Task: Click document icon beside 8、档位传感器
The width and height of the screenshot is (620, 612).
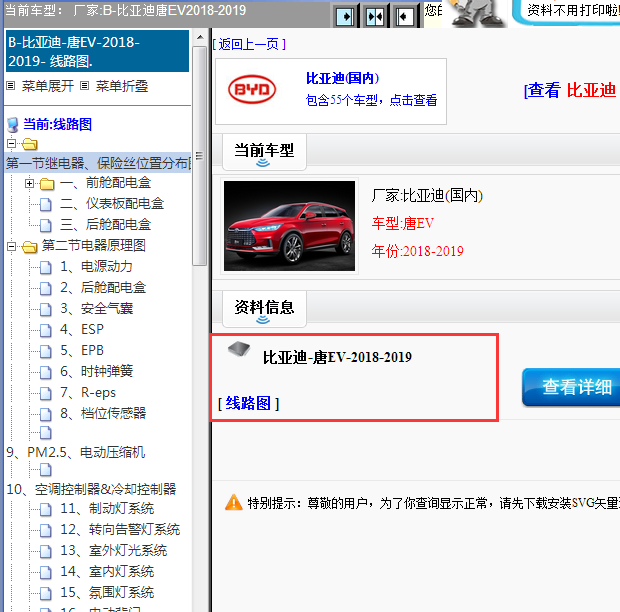Action: click(45, 414)
